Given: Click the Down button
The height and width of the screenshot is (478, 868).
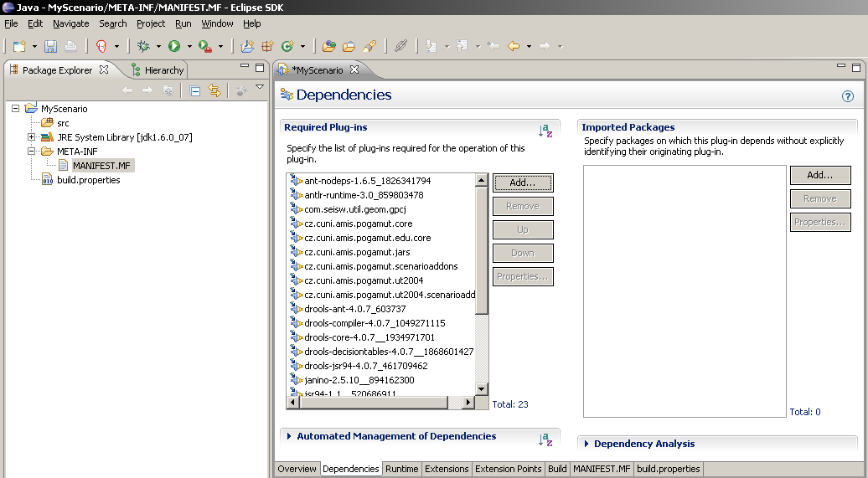Looking at the screenshot, I should pyautogui.click(x=523, y=253).
